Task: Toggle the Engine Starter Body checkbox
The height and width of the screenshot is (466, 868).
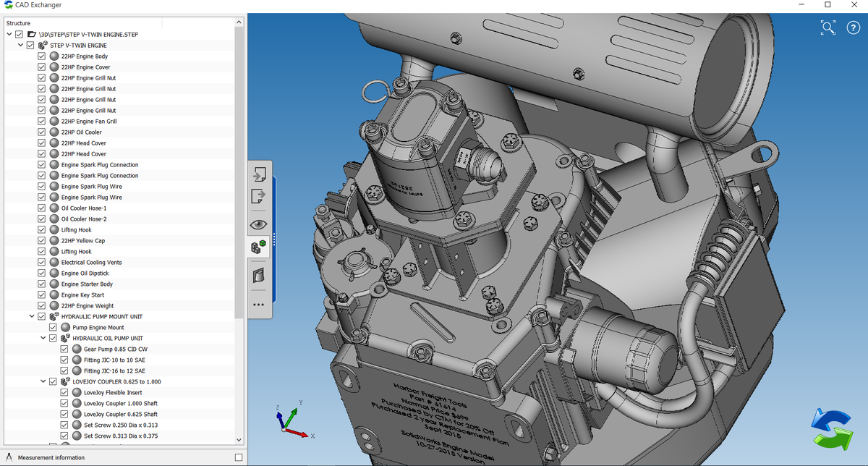Action: click(x=42, y=284)
